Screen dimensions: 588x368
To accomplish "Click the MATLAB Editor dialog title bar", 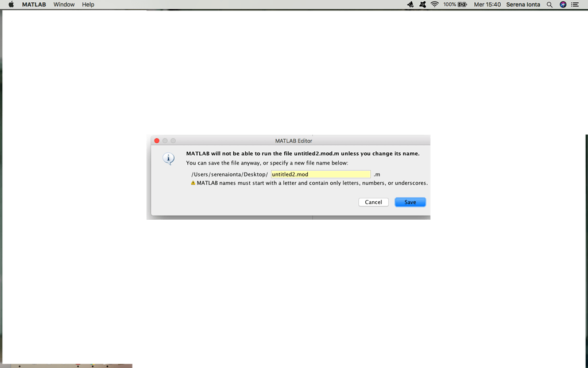I will click(x=293, y=140).
